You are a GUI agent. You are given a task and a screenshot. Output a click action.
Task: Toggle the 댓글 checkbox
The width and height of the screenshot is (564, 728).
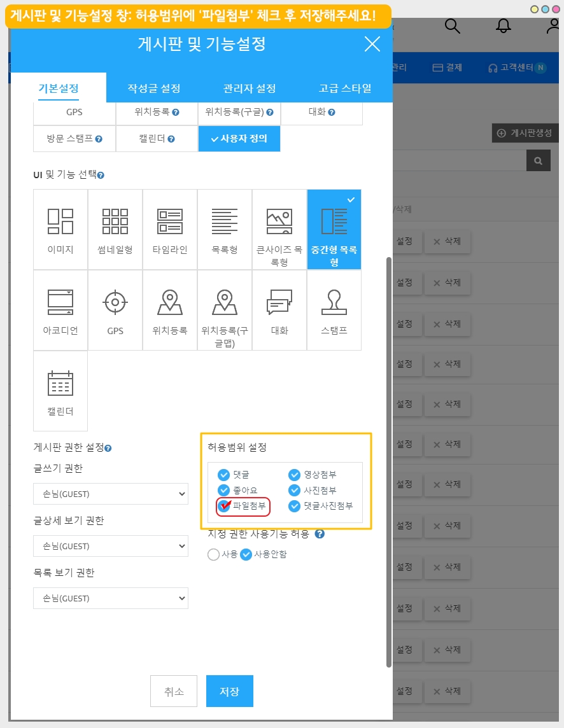tap(224, 475)
